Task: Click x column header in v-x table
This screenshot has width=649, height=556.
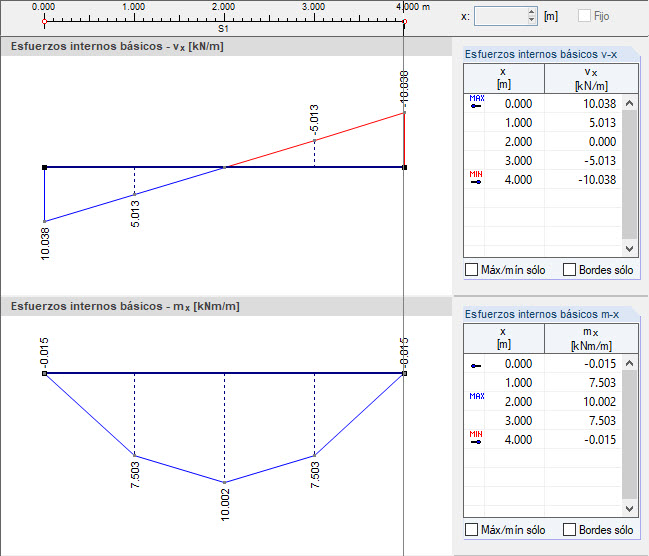Action: point(504,78)
